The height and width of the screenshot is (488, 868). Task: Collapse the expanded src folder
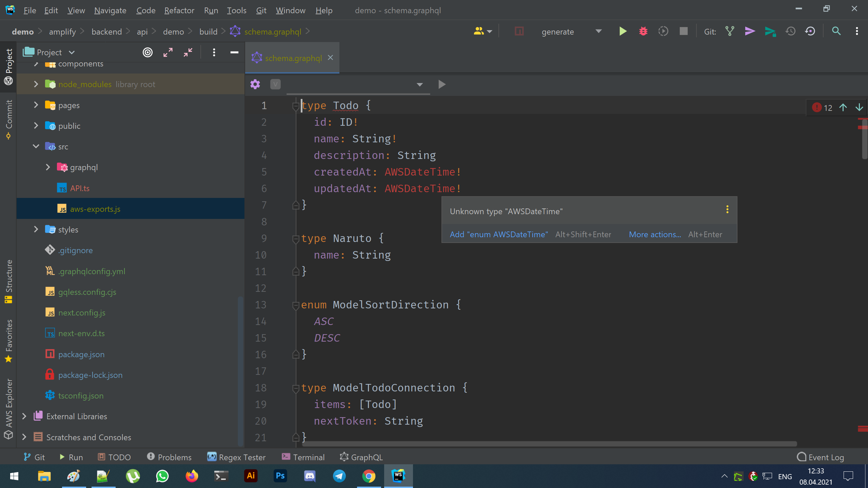click(36, 146)
